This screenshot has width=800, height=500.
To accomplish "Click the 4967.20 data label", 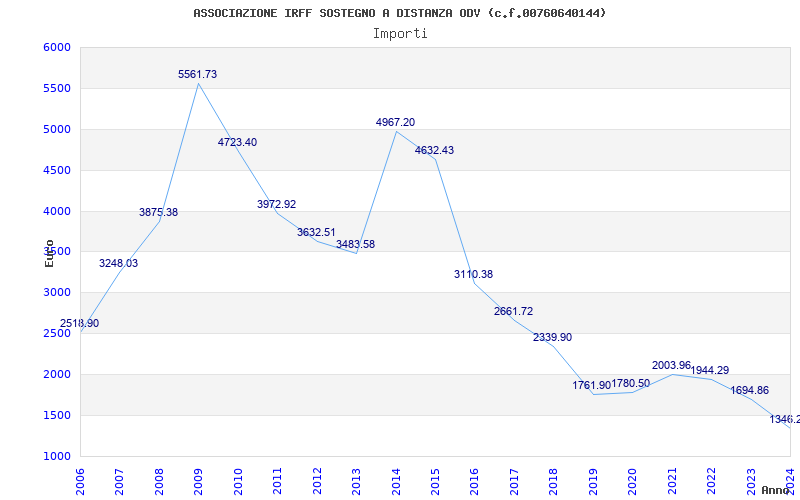I will pos(395,122).
